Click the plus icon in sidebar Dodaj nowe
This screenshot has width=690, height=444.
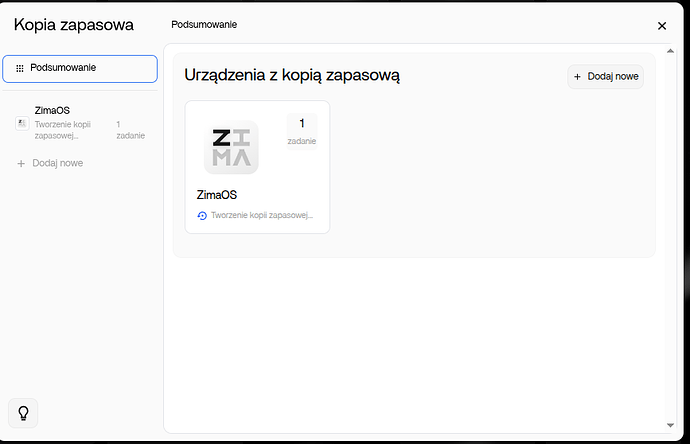click(x=21, y=163)
